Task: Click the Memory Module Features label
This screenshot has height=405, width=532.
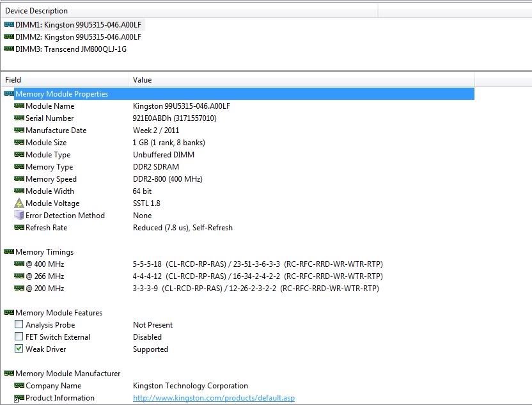Action: 59,313
